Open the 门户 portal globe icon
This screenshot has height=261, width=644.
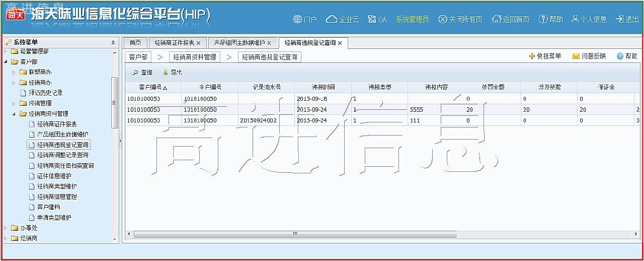point(298,20)
